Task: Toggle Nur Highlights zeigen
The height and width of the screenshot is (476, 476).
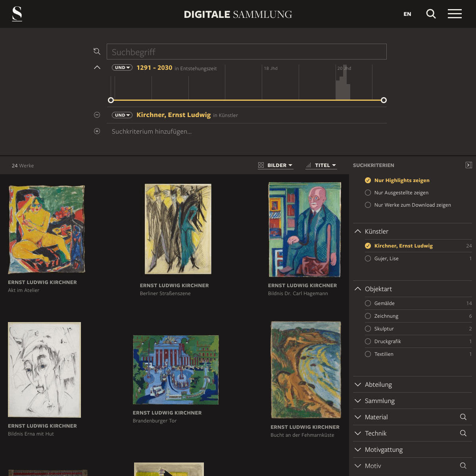Action: coord(397,180)
